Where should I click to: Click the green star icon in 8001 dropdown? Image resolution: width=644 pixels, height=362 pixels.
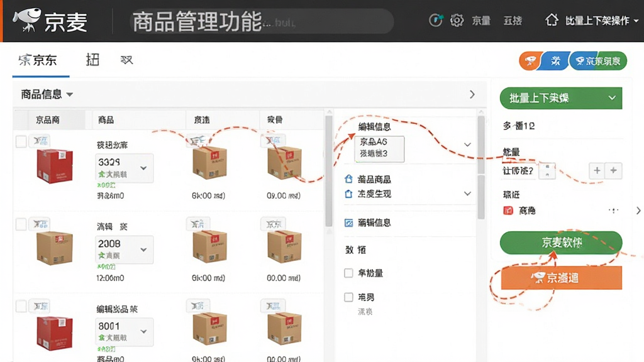(101, 337)
